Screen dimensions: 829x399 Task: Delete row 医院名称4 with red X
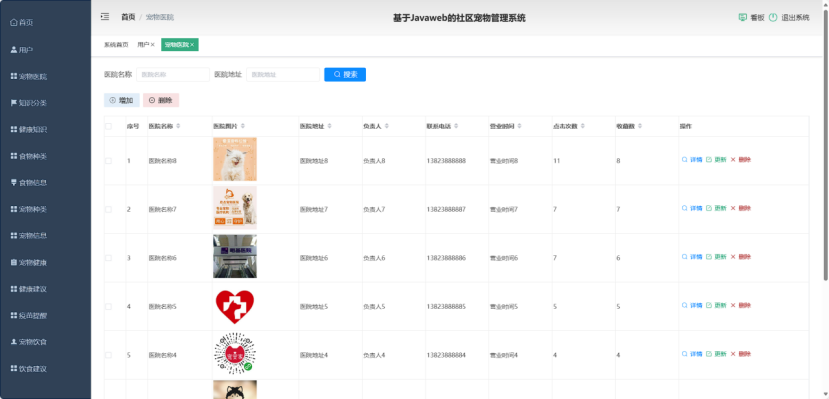741,354
